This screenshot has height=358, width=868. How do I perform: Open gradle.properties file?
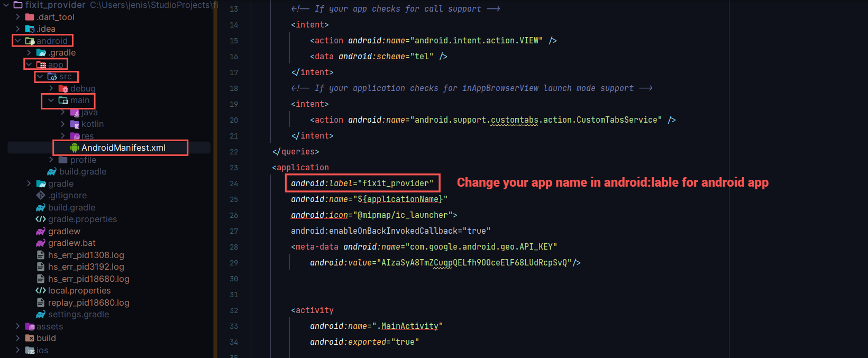(83, 219)
